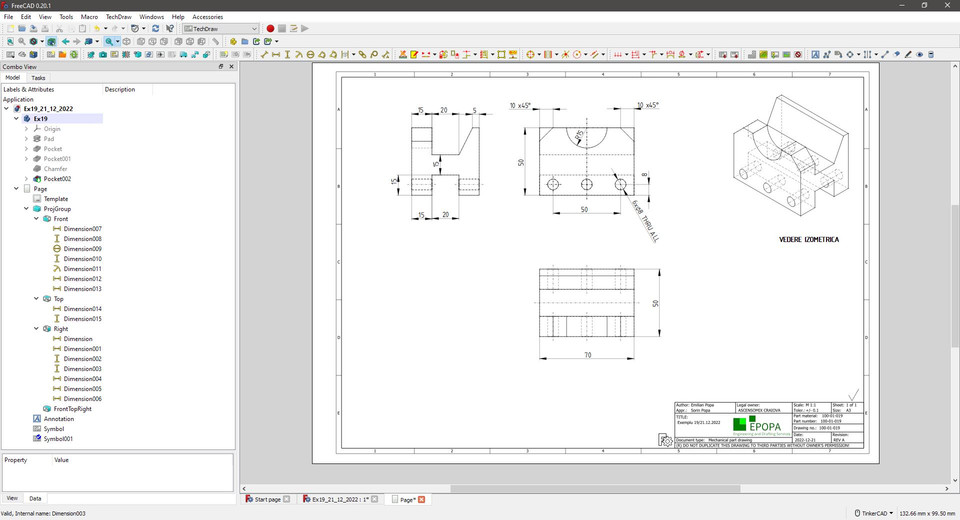Click the Fit all zoom icon
Image resolution: width=960 pixels, height=520 pixels.
point(10,42)
